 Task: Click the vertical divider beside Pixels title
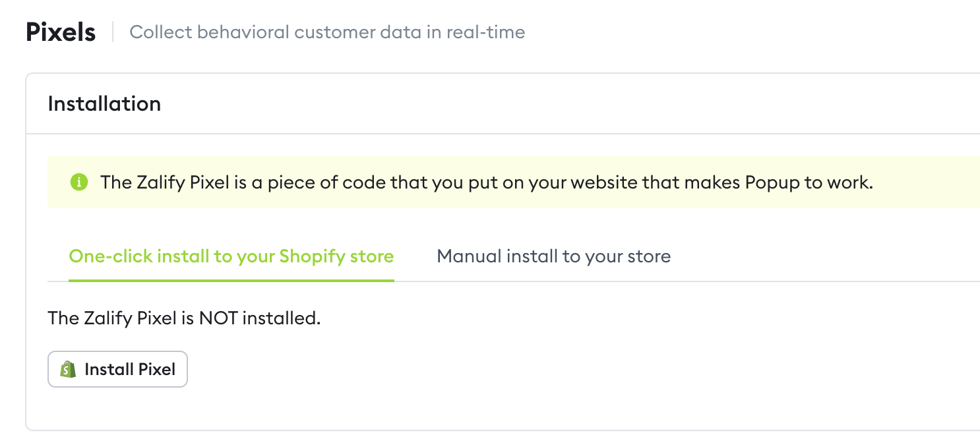tap(113, 32)
